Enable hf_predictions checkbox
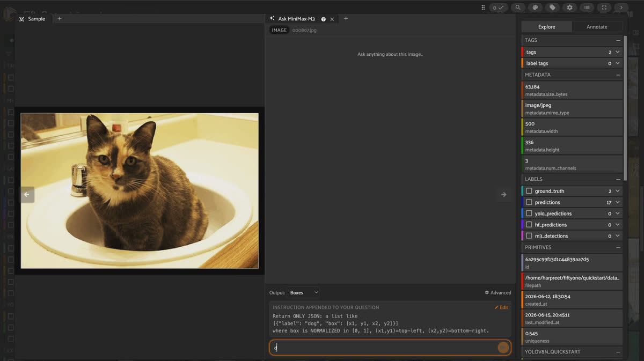This screenshot has height=361, width=644. (529, 225)
